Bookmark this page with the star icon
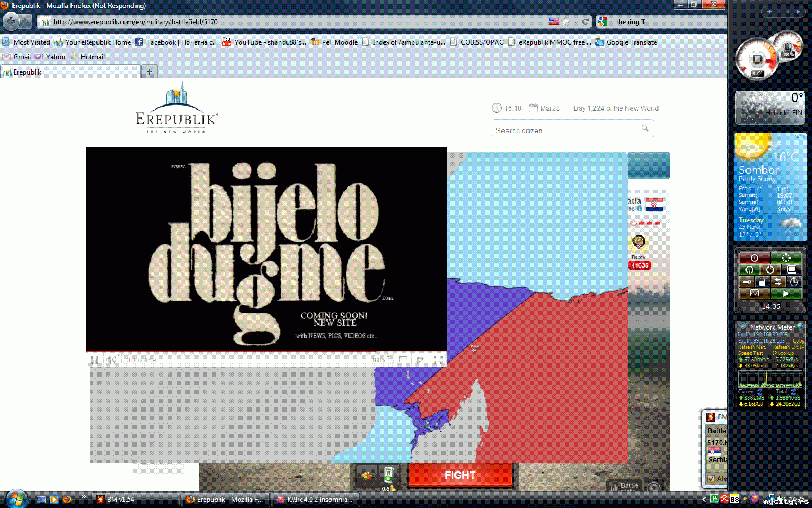812x508 pixels. [566, 21]
